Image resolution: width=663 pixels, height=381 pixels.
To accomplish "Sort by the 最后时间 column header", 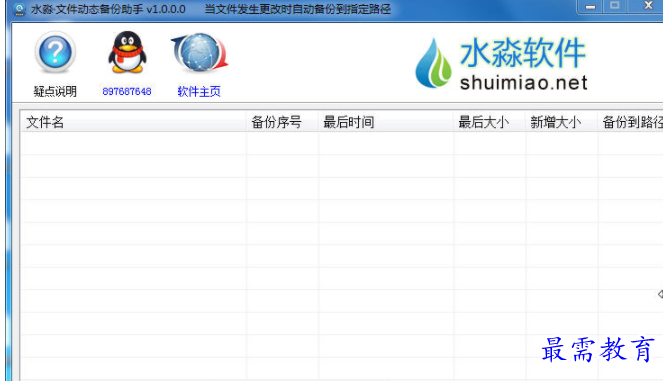I will (x=386, y=122).
